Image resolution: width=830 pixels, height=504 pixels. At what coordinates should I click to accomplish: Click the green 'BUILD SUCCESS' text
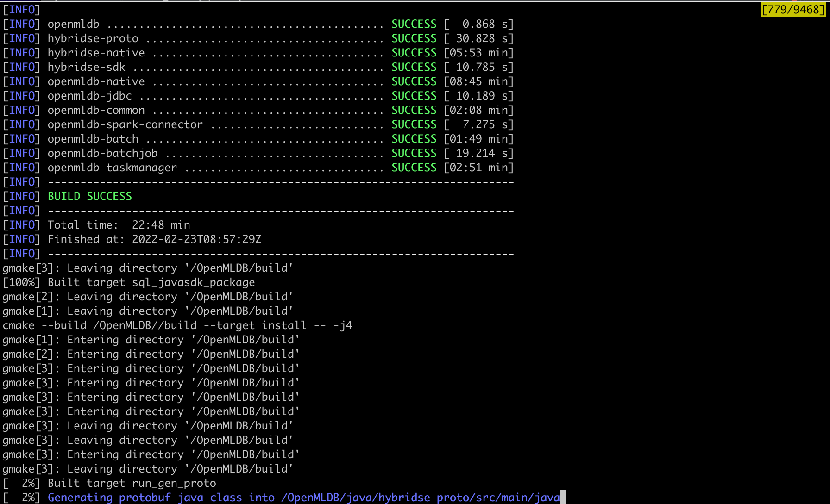[x=90, y=196]
